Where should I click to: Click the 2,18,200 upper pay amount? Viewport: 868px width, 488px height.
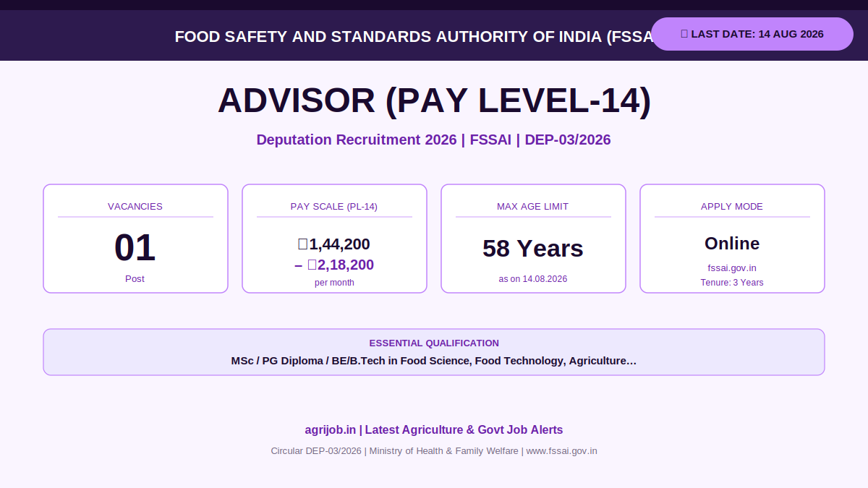pos(334,265)
